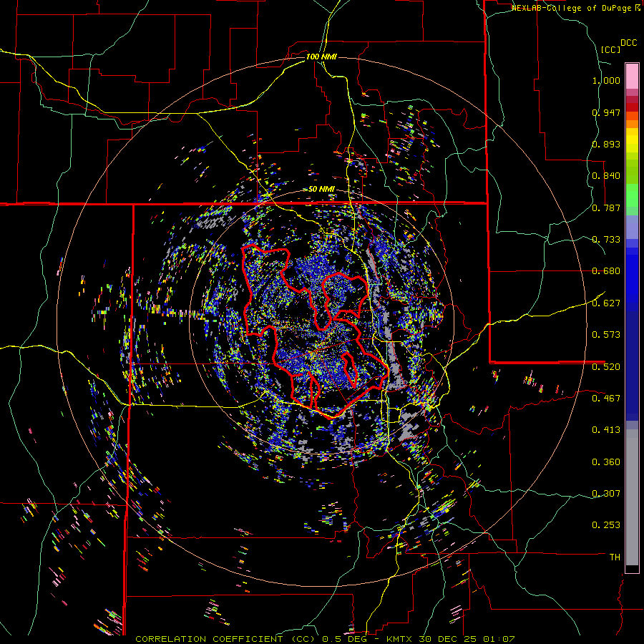Click the 0.307 legend value
This screenshot has width=644, height=644.
point(606,494)
